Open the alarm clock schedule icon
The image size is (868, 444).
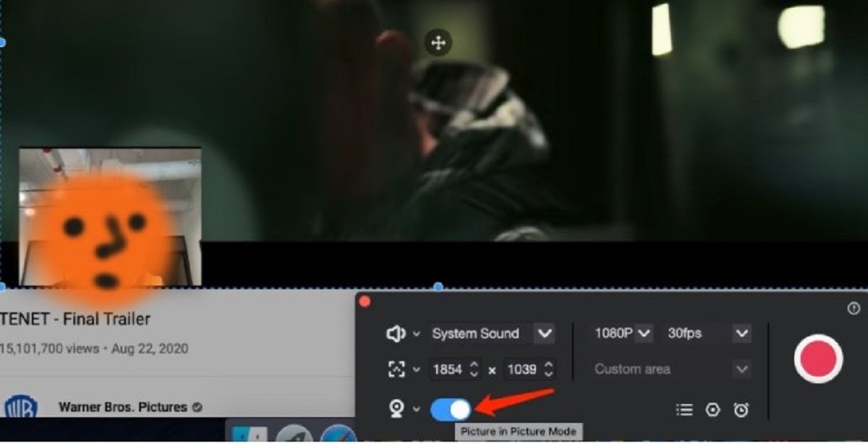point(741,410)
